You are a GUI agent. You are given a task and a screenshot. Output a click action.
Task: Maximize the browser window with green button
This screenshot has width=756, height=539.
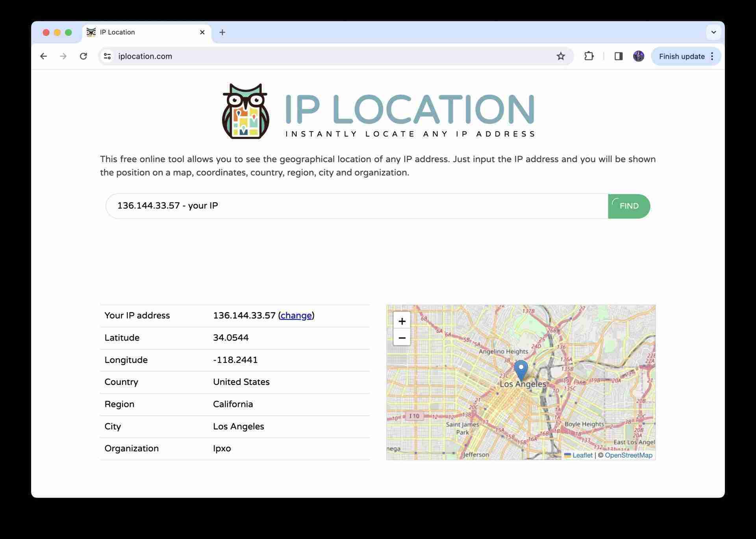[69, 32]
